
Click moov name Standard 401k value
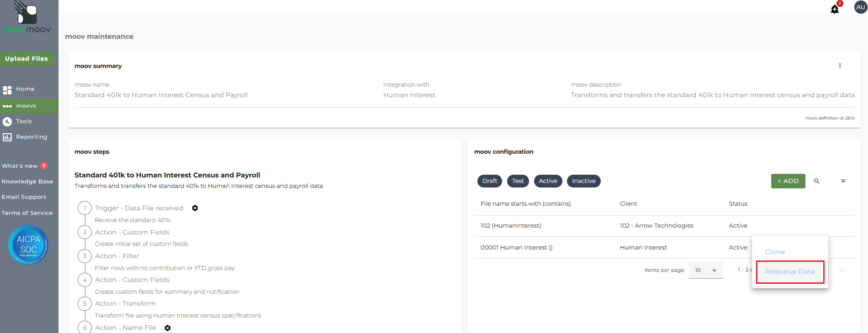click(x=161, y=95)
